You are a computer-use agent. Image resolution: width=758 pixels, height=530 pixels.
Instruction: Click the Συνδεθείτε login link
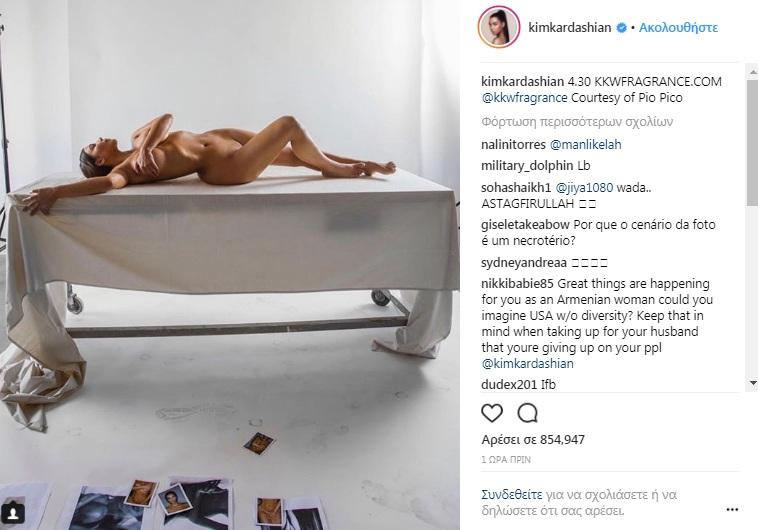pos(511,495)
